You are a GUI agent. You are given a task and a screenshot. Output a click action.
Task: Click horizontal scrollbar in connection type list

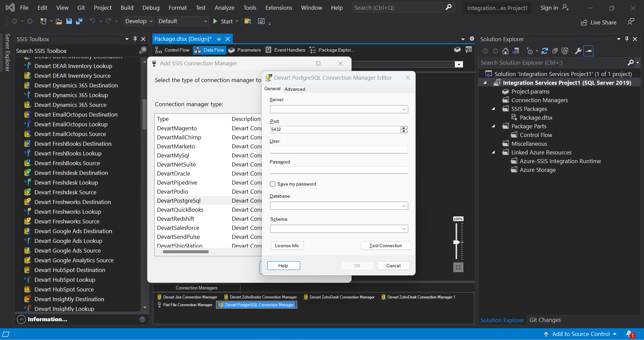coord(185,252)
